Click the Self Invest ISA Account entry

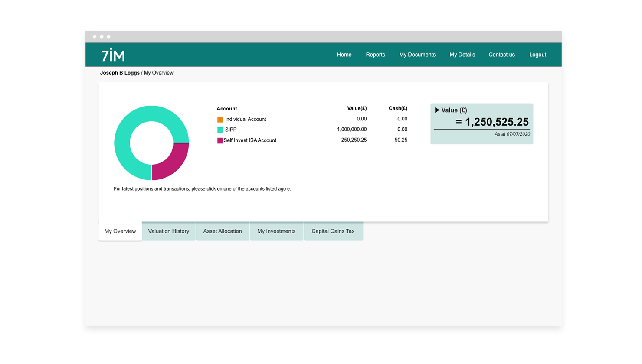(x=249, y=140)
